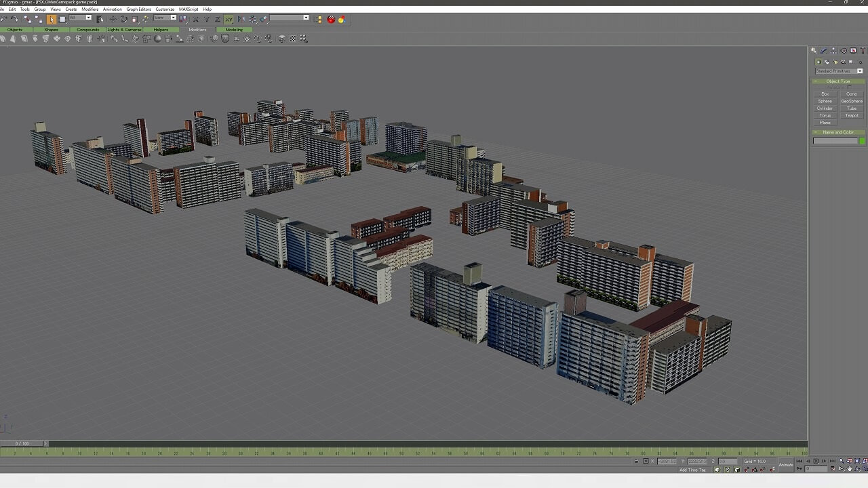The width and height of the screenshot is (868, 488).
Task: Open the View reference coordinate dropdown
Action: 165,18
